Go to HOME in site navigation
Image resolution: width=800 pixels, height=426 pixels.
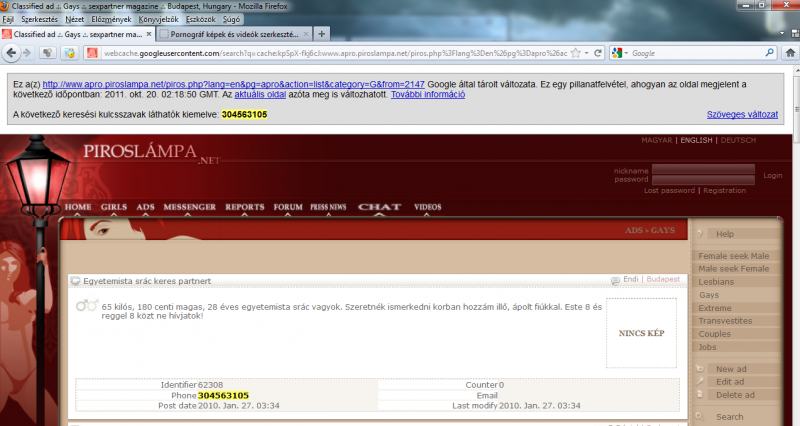pyautogui.click(x=78, y=207)
